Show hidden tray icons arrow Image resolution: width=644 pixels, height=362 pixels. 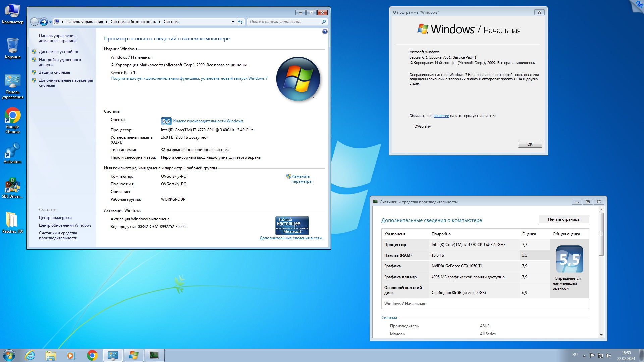pyautogui.click(x=584, y=355)
